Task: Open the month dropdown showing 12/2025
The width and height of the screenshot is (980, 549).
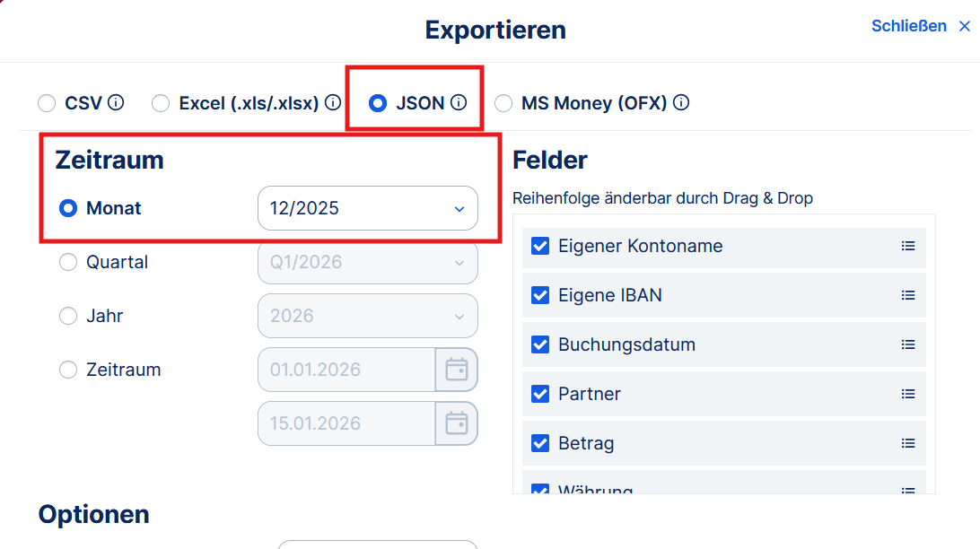Action: pyautogui.click(x=367, y=208)
